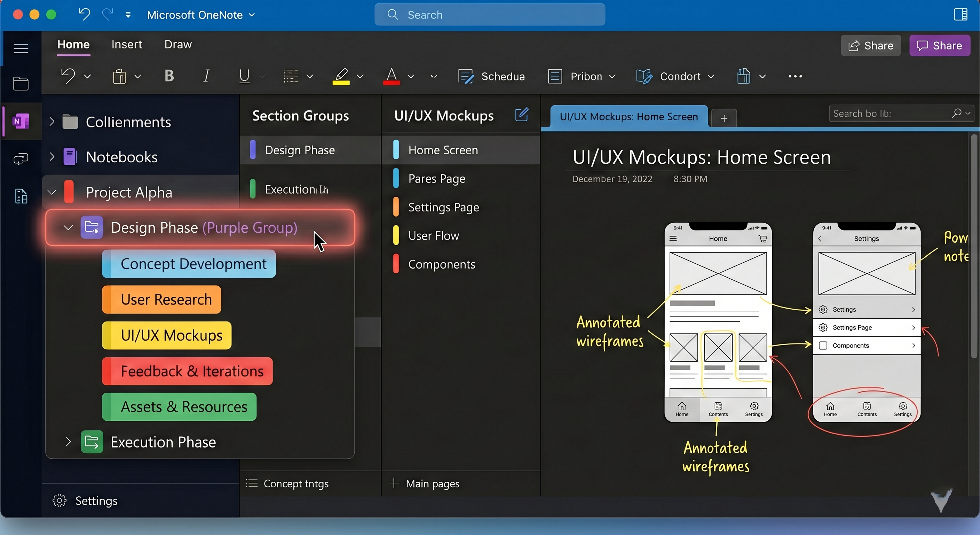
Task: Apply the red font color
Action: pyautogui.click(x=392, y=76)
